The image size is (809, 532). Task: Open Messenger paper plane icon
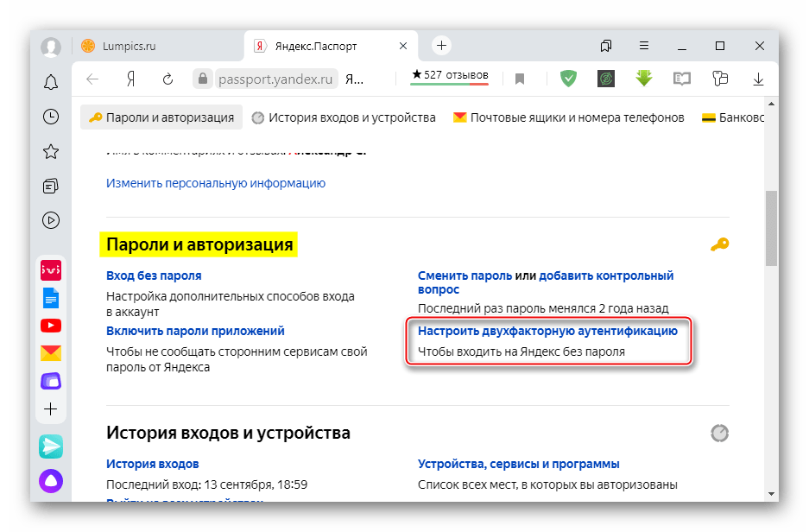[x=51, y=446]
